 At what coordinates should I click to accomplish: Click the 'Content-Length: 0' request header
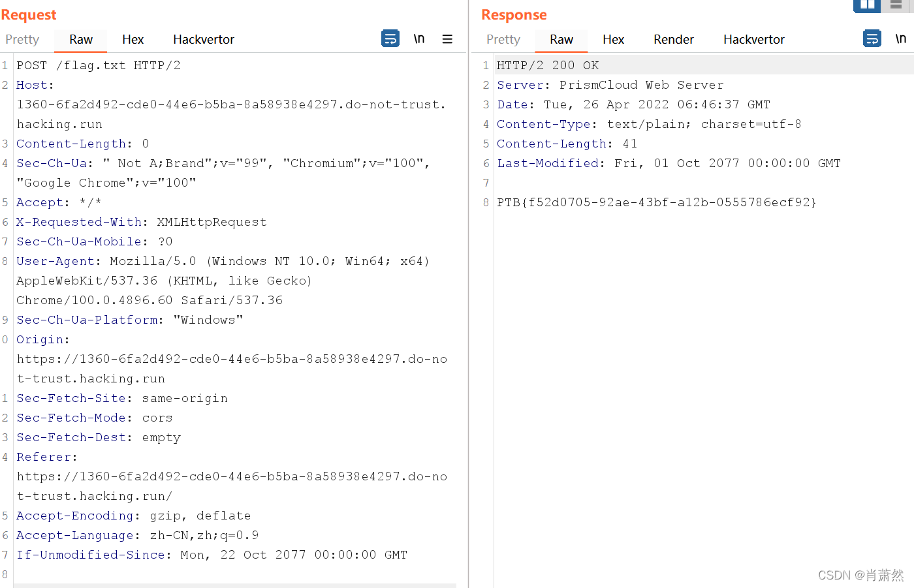83,144
